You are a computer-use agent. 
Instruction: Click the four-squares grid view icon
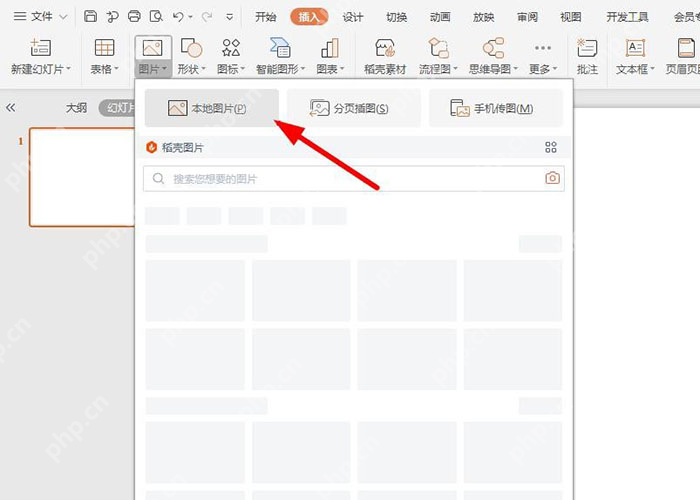point(551,147)
